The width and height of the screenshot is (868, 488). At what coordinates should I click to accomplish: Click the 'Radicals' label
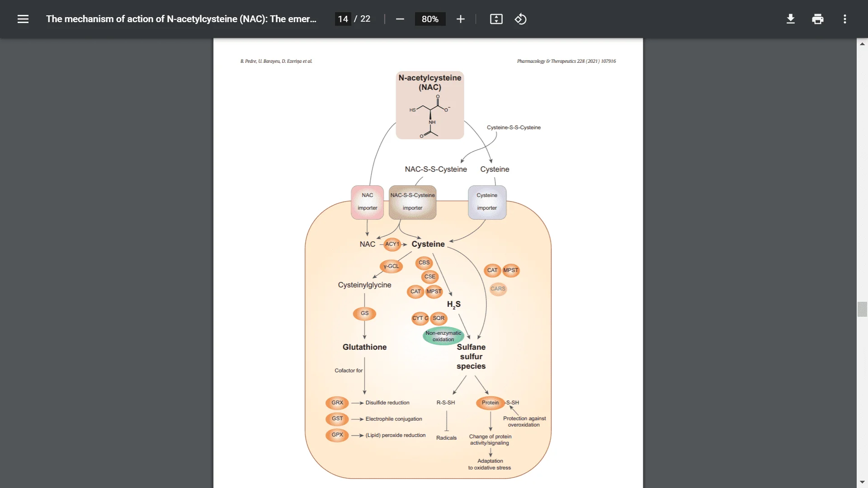pyautogui.click(x=447, y=438)
